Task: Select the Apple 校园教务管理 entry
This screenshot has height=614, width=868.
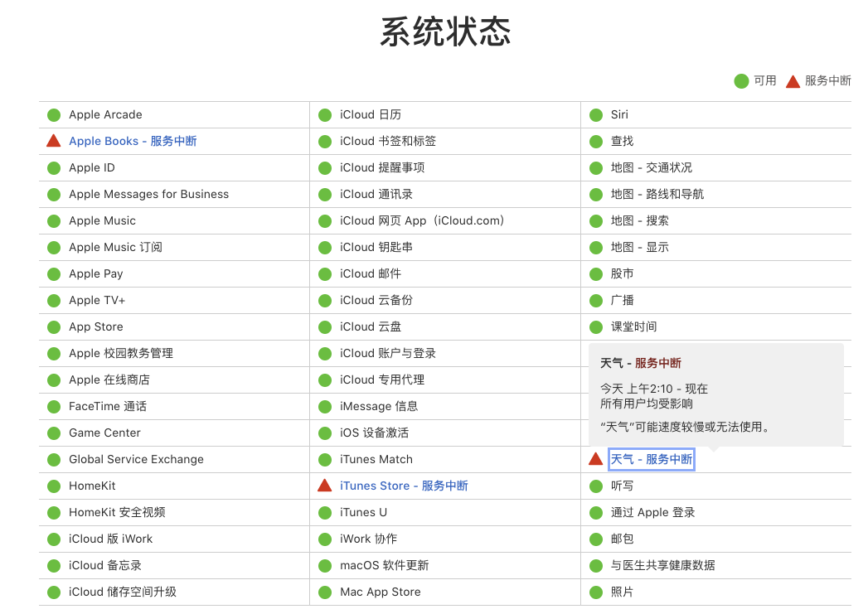Action: pos(121,353)
